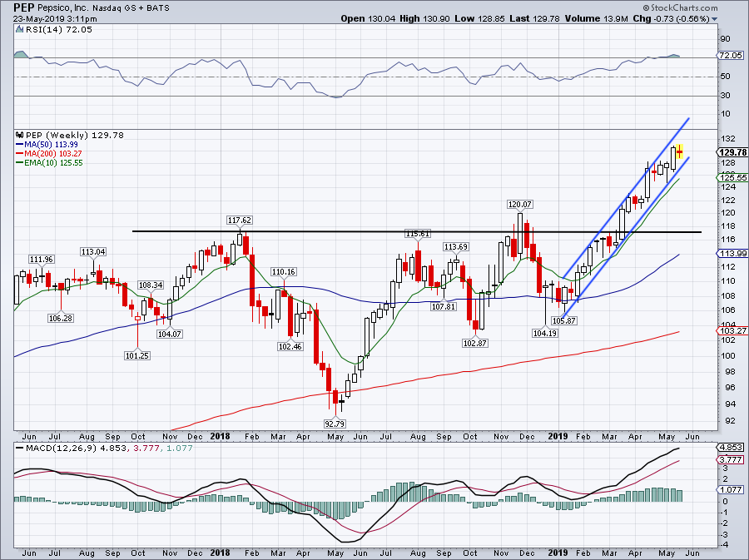Click the StockCharts.com copyright label
The width and height of the screenshot is (749, 560).
point(680,7)
